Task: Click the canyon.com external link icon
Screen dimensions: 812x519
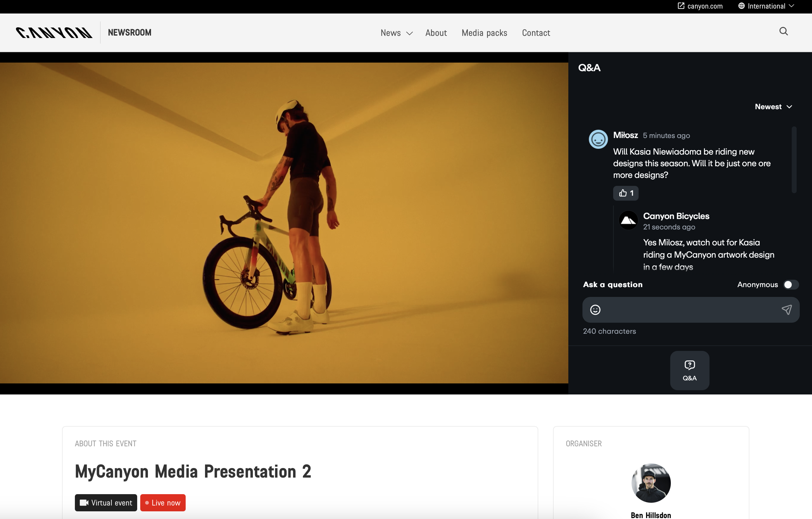Action: pos(681,6)
